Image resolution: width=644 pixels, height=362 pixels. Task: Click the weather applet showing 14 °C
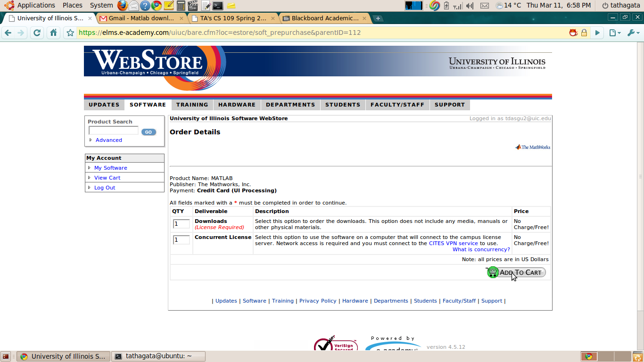click(508, 6)
